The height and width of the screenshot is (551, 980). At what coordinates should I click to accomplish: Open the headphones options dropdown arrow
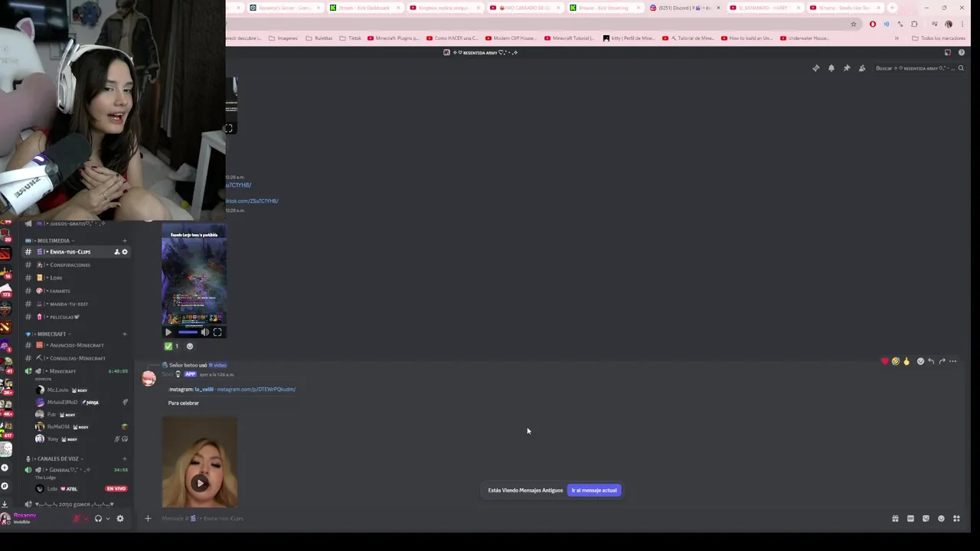[x=107, y=519]
